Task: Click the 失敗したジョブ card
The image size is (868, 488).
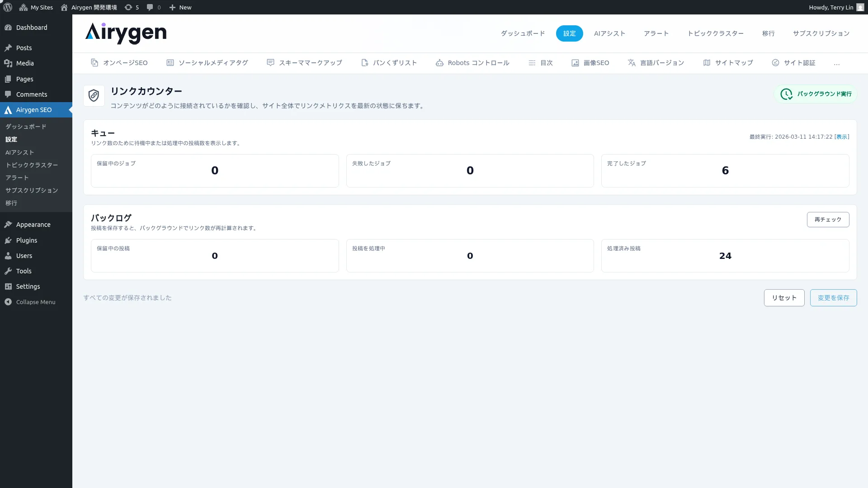Action: (470, 171)
